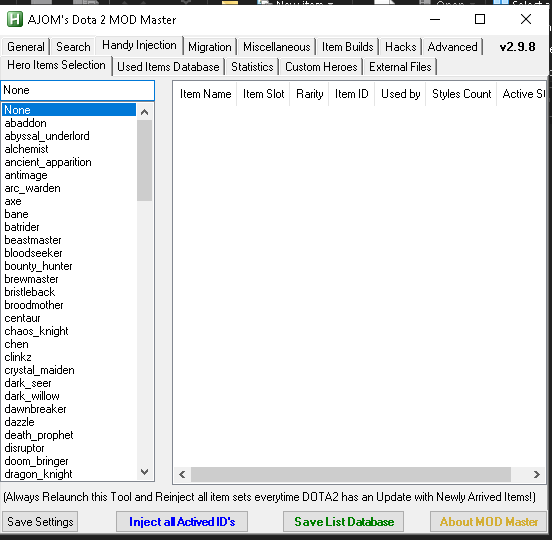This screenshot has width=552, height=540.
Task: Click item table scroll right arrow
Action: 536,475
